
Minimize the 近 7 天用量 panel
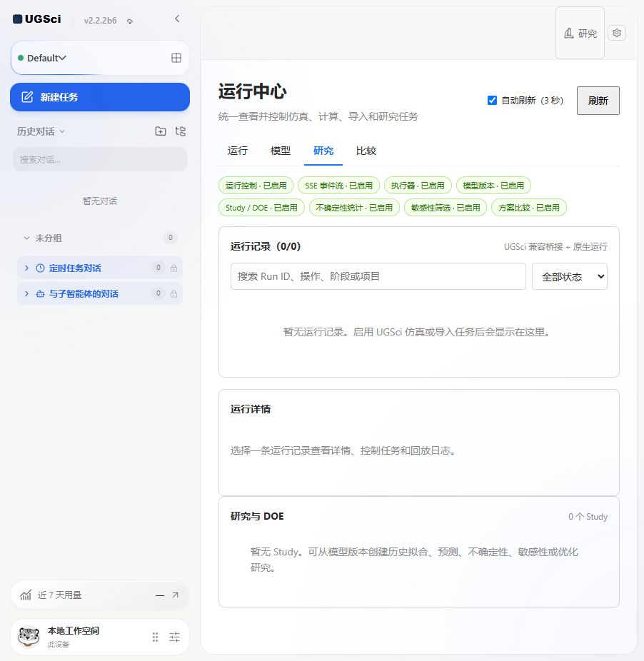pos(160,595)
